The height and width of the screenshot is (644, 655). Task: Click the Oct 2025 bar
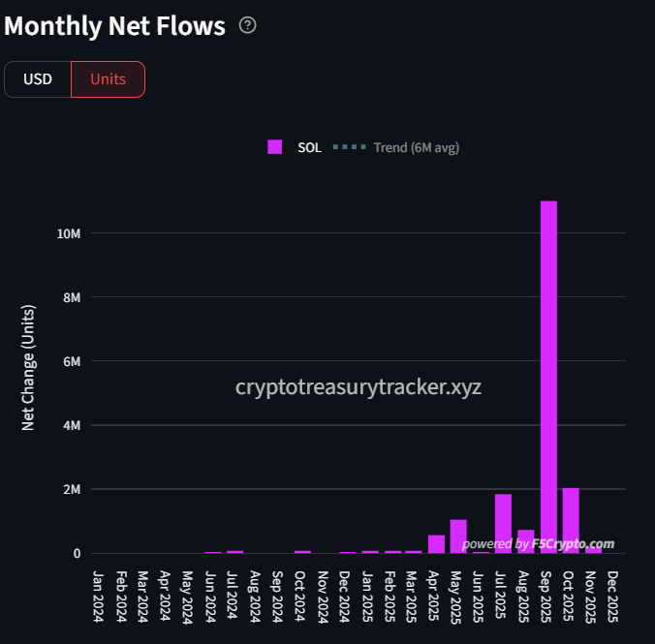571,520
